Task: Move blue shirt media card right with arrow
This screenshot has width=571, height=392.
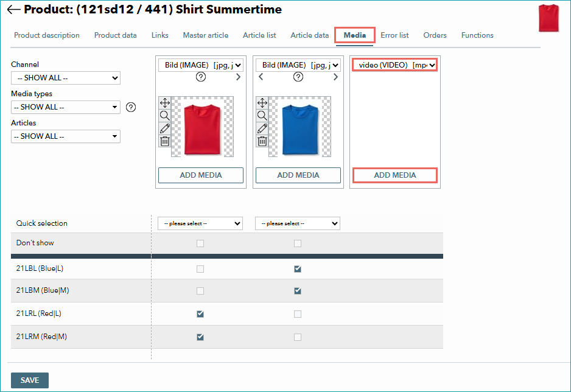Action: tap(336, 77)
